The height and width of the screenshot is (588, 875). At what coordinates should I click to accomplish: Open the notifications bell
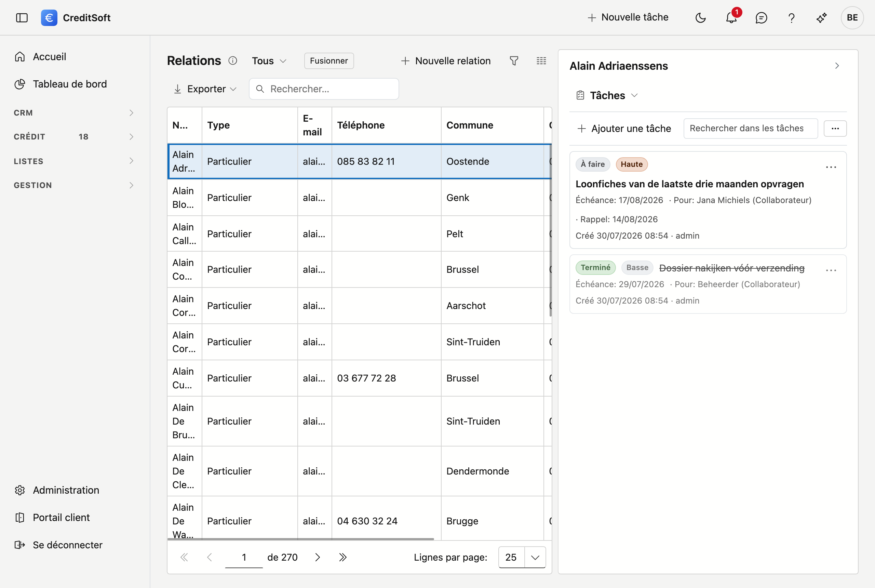(x=731, y=18)
